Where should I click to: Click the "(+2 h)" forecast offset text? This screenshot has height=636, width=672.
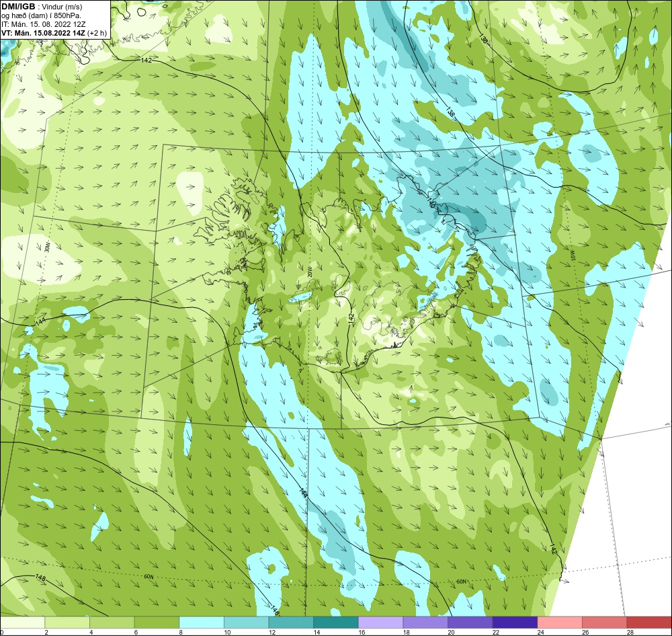(x=97, y=33)
